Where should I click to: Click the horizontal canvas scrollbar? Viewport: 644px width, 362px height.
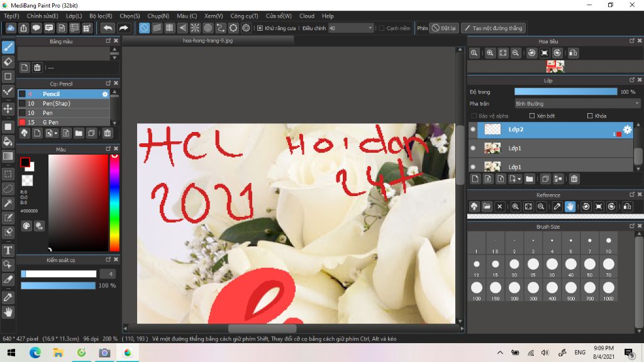click(262, 328)
